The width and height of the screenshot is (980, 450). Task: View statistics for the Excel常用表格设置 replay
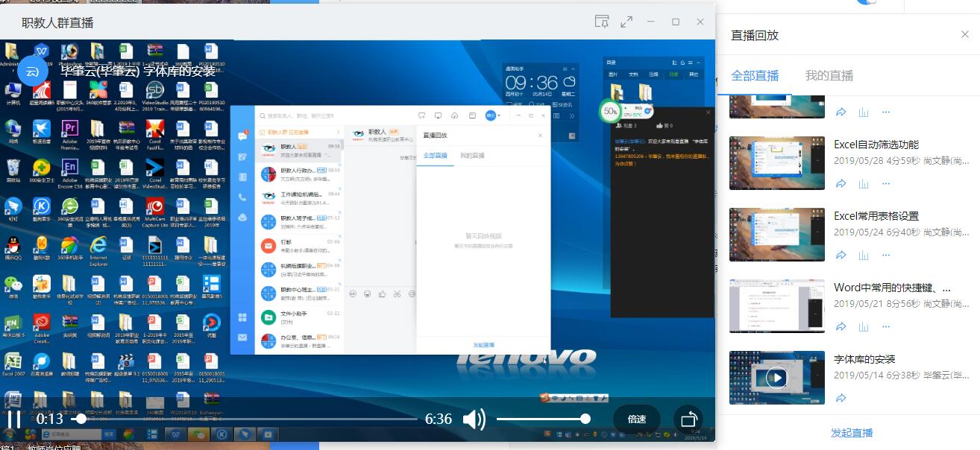coord(864,255)
